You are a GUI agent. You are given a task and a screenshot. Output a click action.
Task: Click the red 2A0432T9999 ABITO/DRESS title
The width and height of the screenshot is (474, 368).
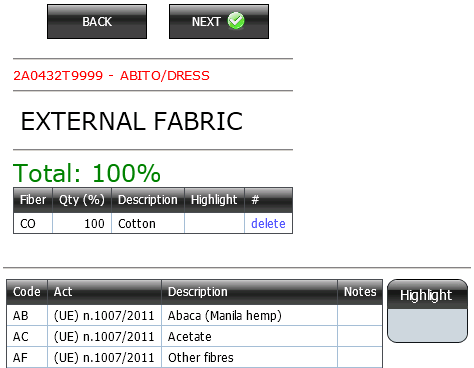111,76
